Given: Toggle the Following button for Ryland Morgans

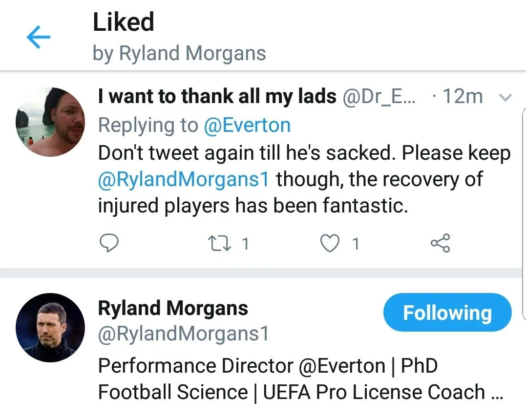Looking at the screenshot, I should (x=447, y=313).
